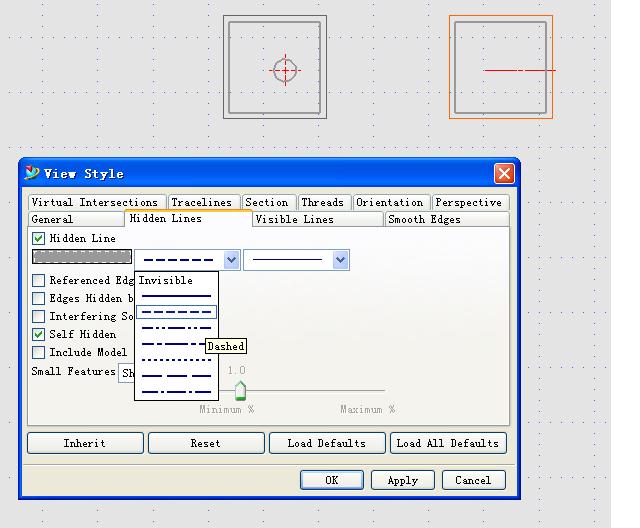Enable the Interfering Solids checkbox
Image resolution: width=640 pixels, height=528 pixels.
(38, 316)
